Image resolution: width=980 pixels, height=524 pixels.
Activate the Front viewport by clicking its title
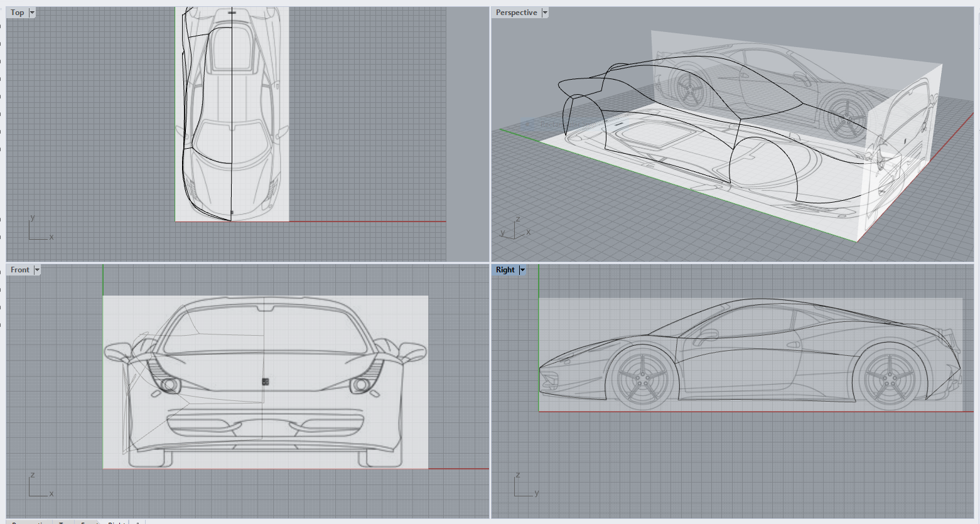pos(19,269)
